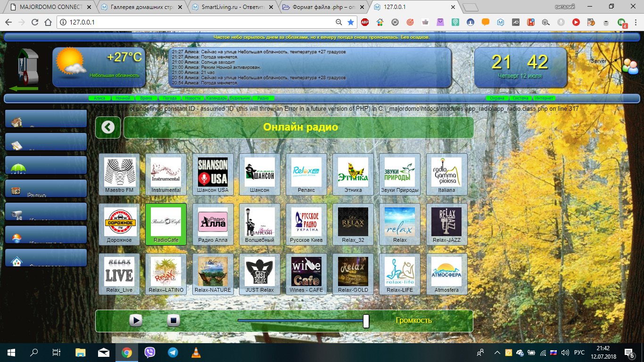
Task: Play the Atmosfera radio station
Action: point(446,274)
